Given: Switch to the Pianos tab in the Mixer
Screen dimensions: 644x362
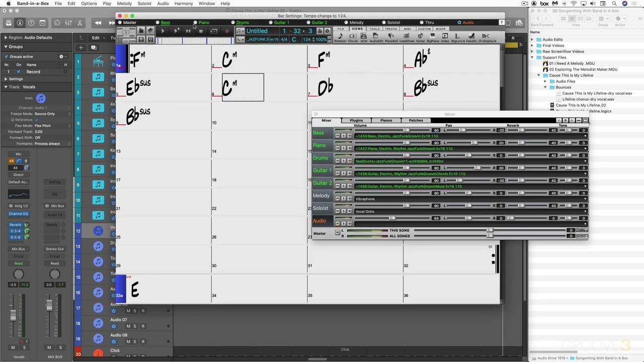Looking at the screenshot, I should pos(386,120).
